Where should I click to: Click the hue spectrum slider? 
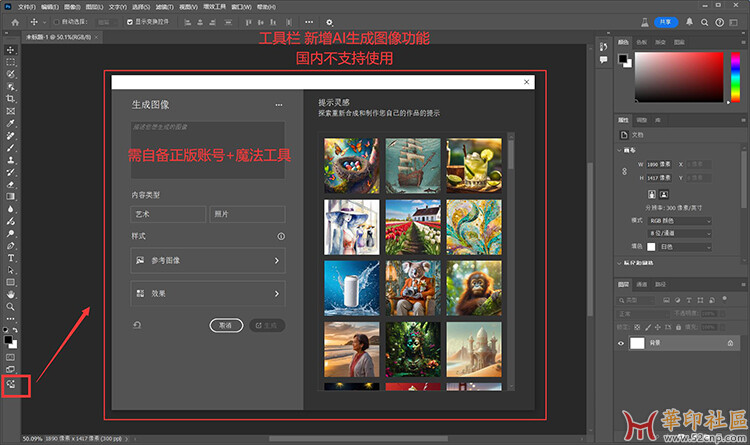(735, 77)
